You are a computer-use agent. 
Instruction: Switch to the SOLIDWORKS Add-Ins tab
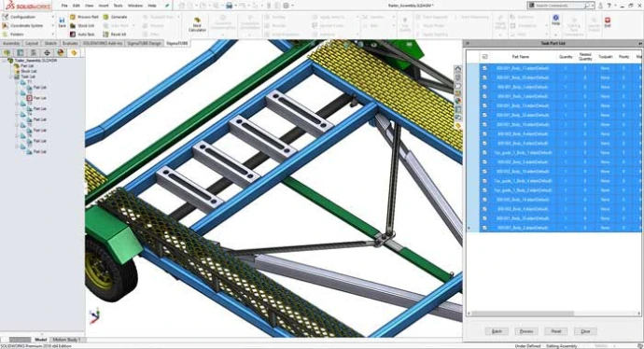point(103,43)
